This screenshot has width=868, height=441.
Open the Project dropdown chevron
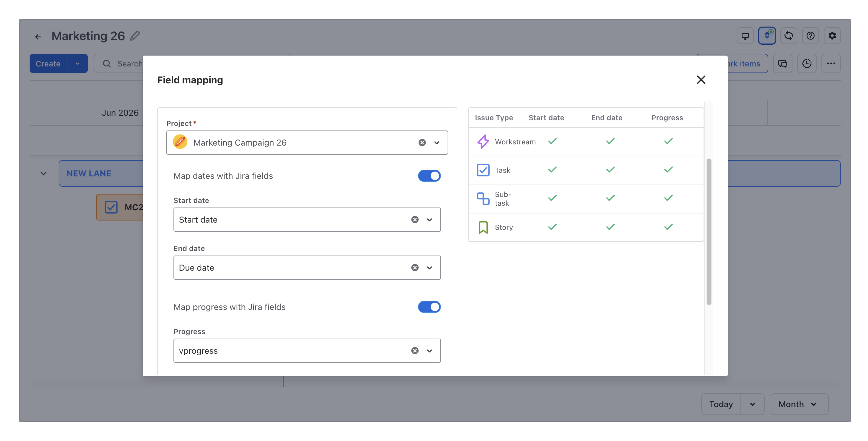436,143
